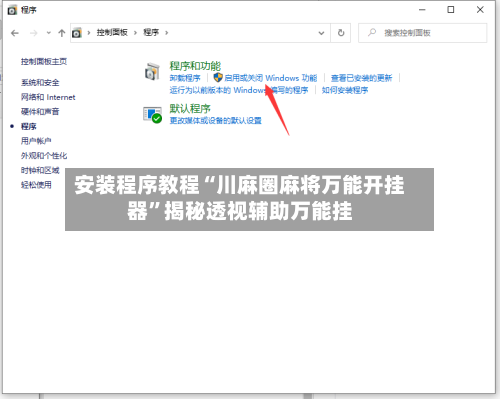500x399 pixels.
Task: Open 默认程序 heading
Action: pyautogui.click(x=190, y=108)
